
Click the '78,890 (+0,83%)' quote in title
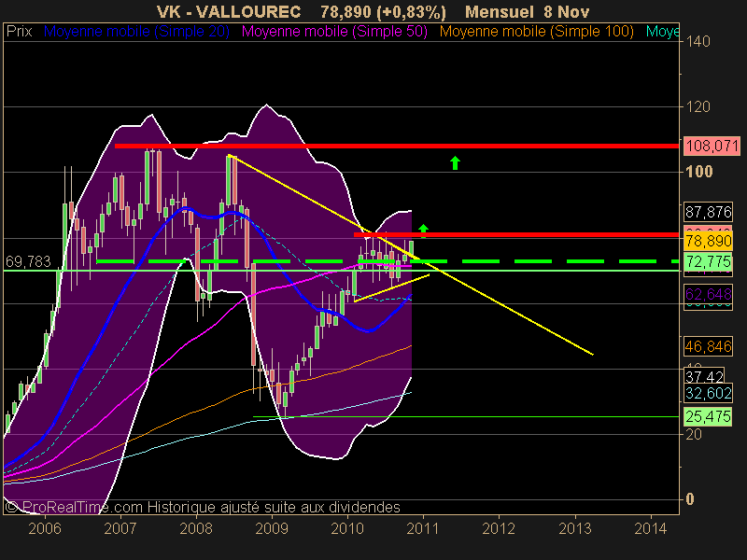click(383, 11)
